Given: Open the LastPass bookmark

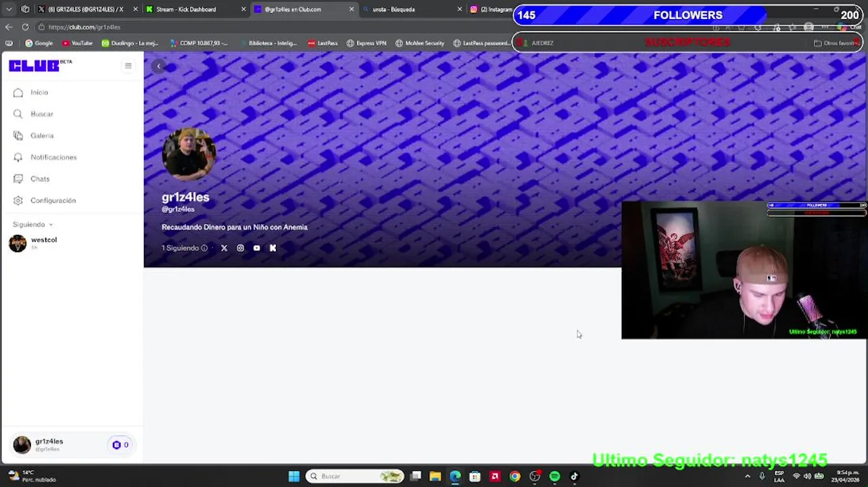Looking at the screenshot, I should tap(322, 43).
